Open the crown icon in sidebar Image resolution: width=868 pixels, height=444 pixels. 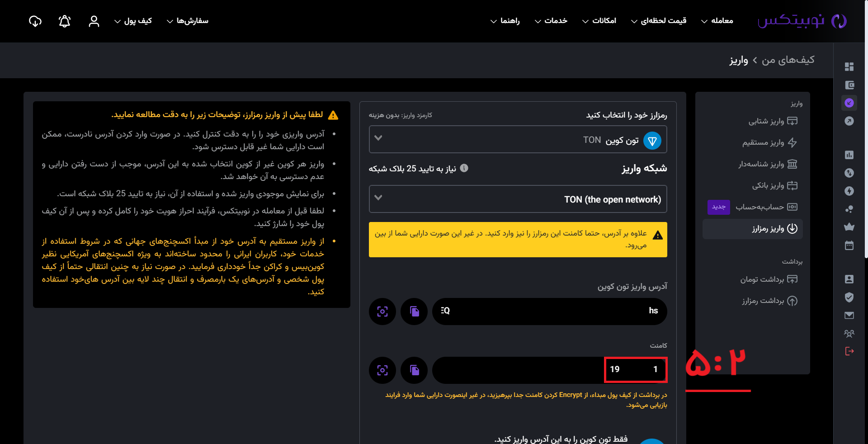tap(849, 227)
